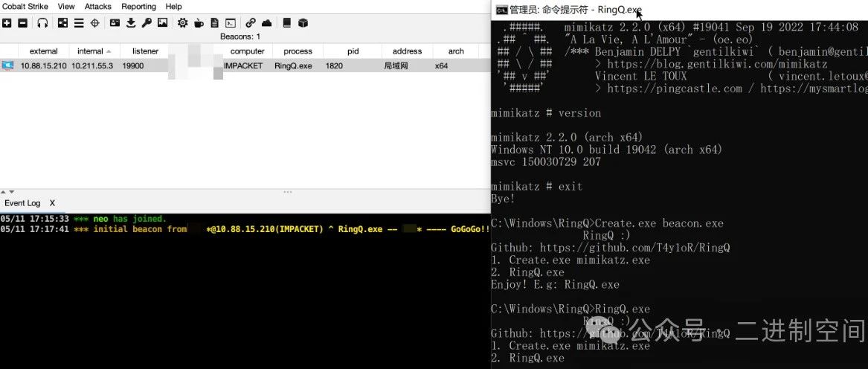Sort by the external column header
Image resolution: width=868 pixels, height=369 pixels.
pos(44,51)
